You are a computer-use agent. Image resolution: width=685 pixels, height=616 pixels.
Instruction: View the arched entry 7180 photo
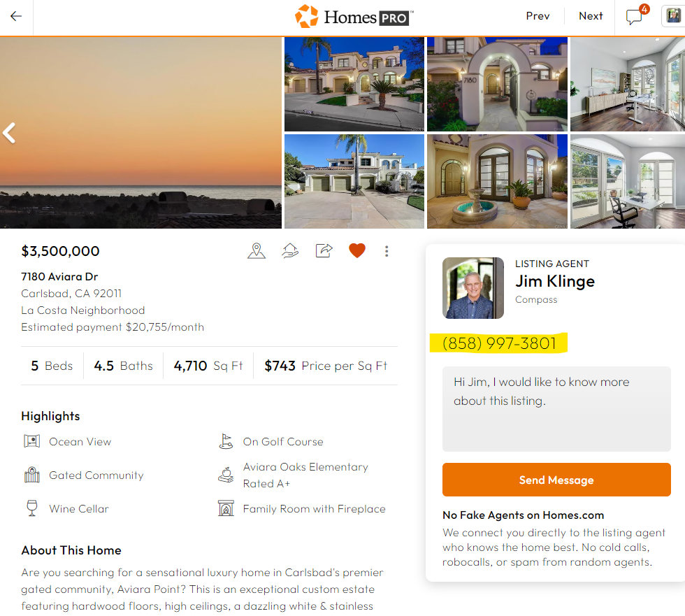[x=497, y=84]
